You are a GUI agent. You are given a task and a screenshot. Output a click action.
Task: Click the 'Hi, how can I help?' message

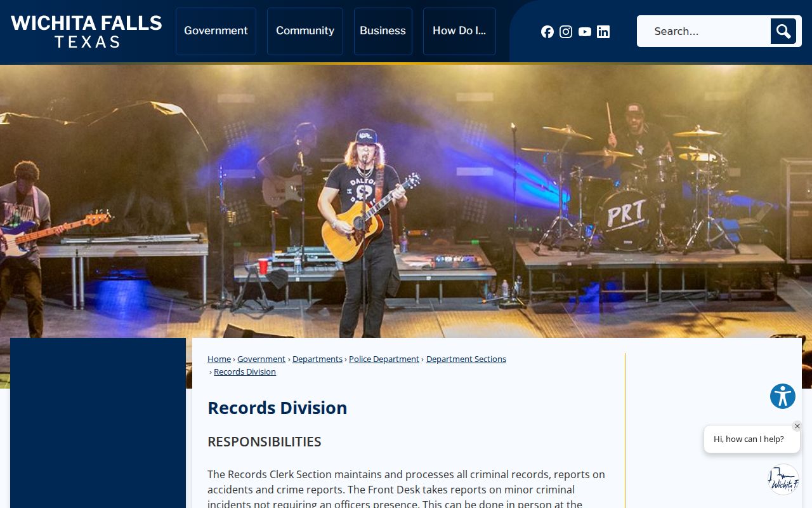tap(752, 439)
